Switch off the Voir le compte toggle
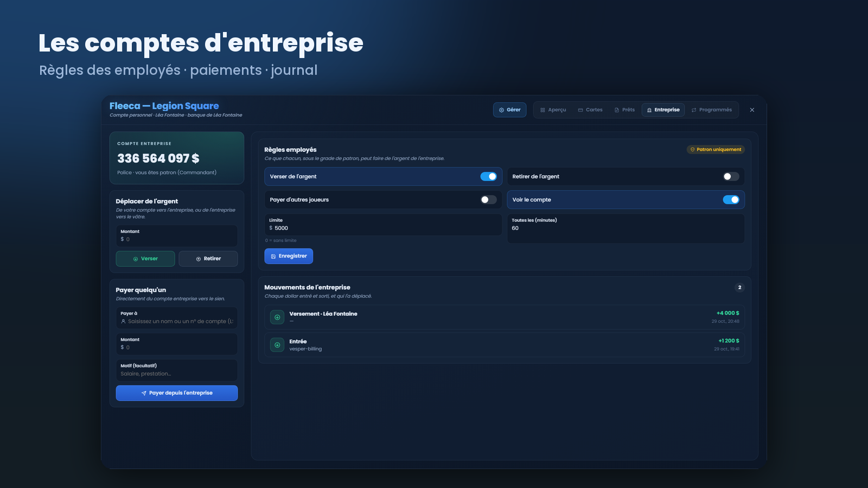Screen dimensions: 868x488 point(731,200)
